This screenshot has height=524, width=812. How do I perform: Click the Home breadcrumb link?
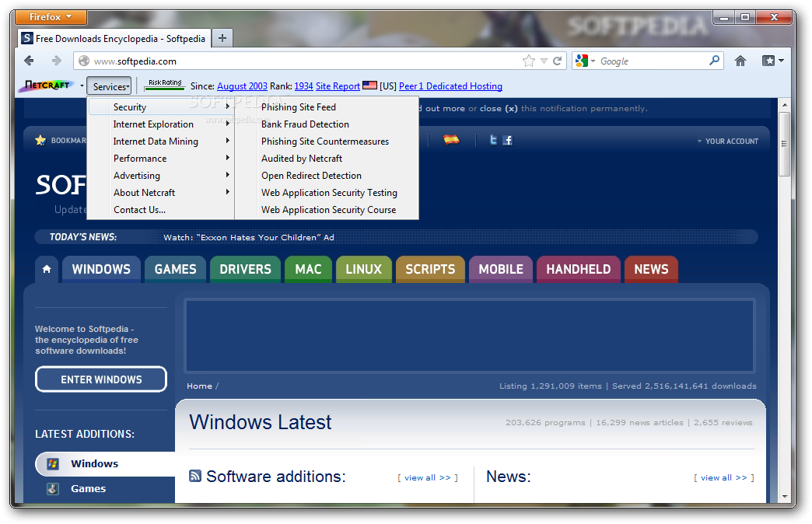tap(199, 386)
